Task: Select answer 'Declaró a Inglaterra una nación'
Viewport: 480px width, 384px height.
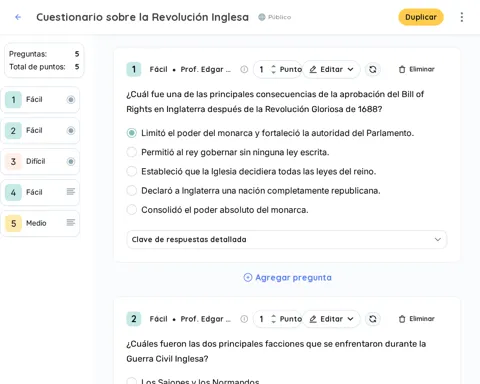Action: pyautogui.click(x=132, y=191)
